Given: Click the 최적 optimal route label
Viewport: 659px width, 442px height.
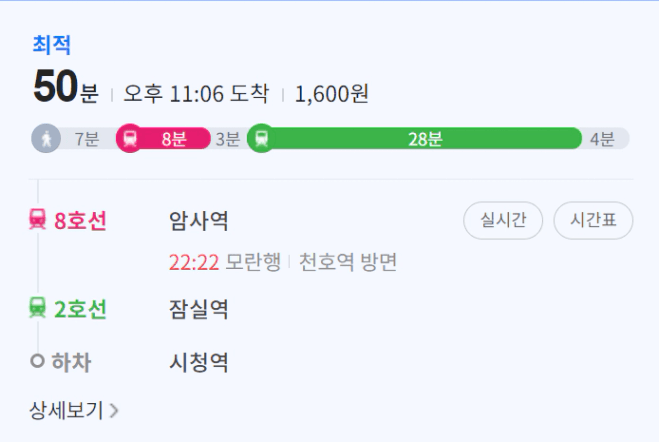Looking at the screenshot, I should [x=52, y=45].
